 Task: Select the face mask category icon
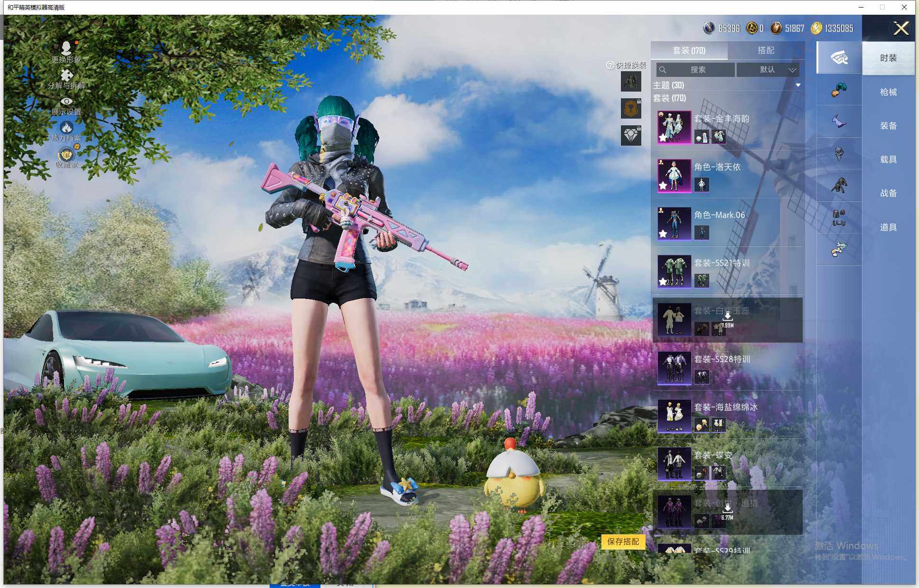tap(839, 154)
